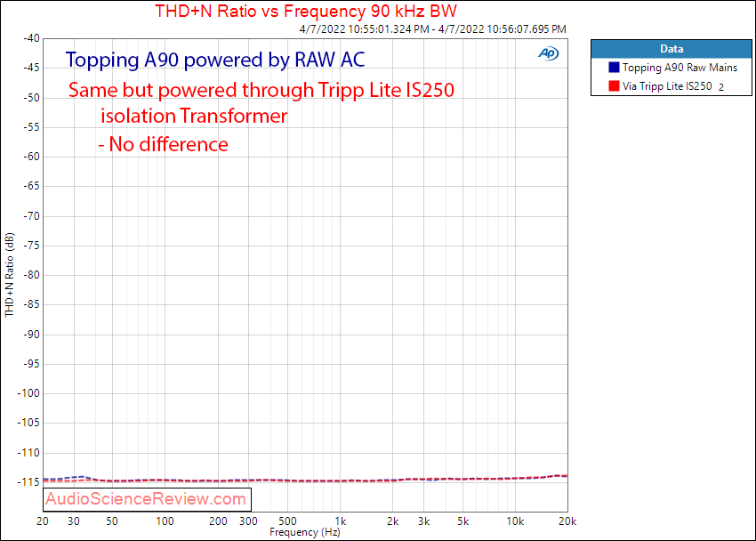Click the small 2 next to Tripp Lite legend
Viewport: 756px width, 541px height.
pyautogui.click(x=721, y=88)
